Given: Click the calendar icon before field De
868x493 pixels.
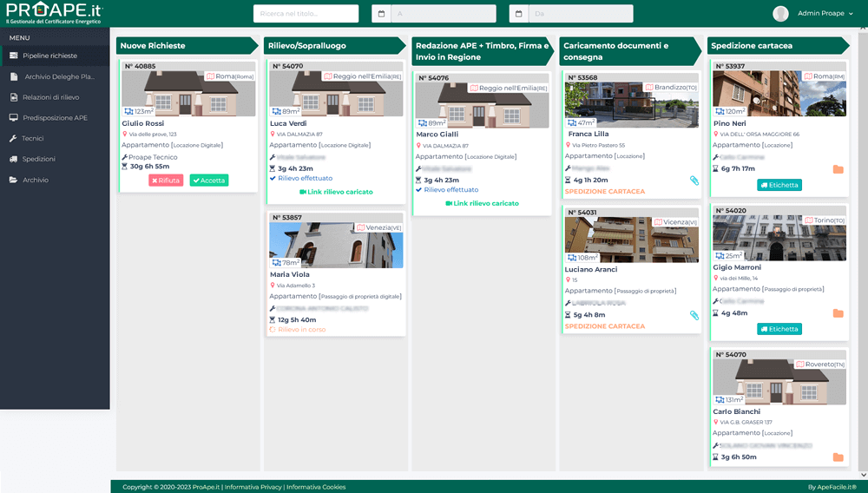Looking at the screenshot, I should [518, 14].
